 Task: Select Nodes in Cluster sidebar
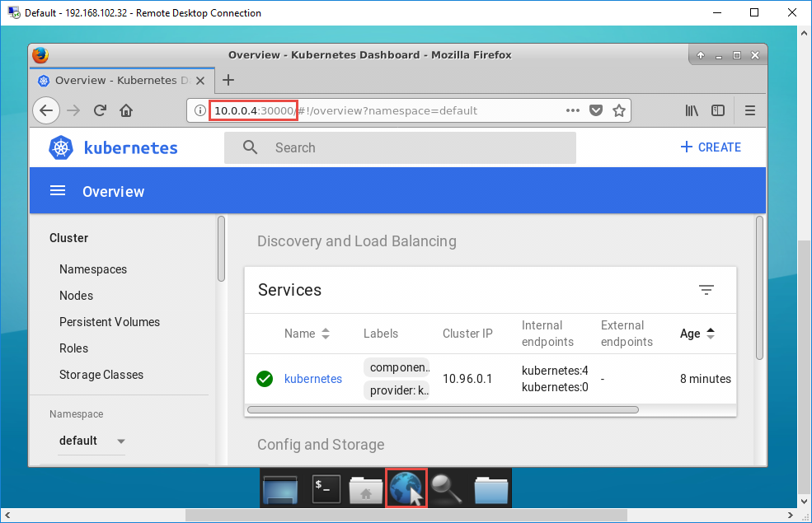click(76, 296)
